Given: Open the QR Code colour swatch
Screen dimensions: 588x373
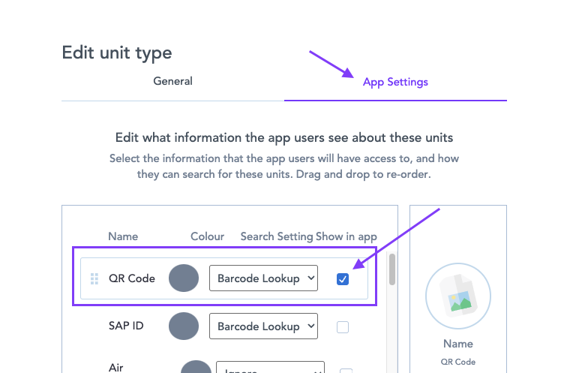Looking at the screenshot, I should (x=184, y=278).
